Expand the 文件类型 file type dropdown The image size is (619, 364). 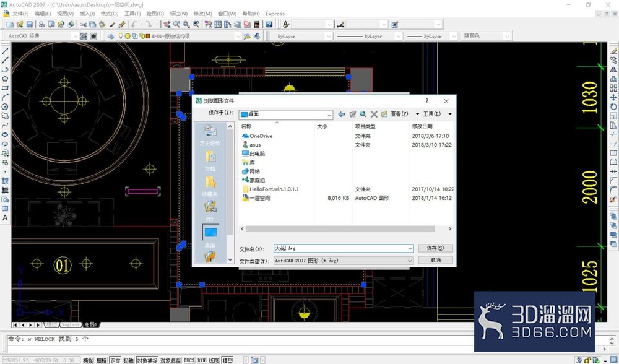(410, 261)
